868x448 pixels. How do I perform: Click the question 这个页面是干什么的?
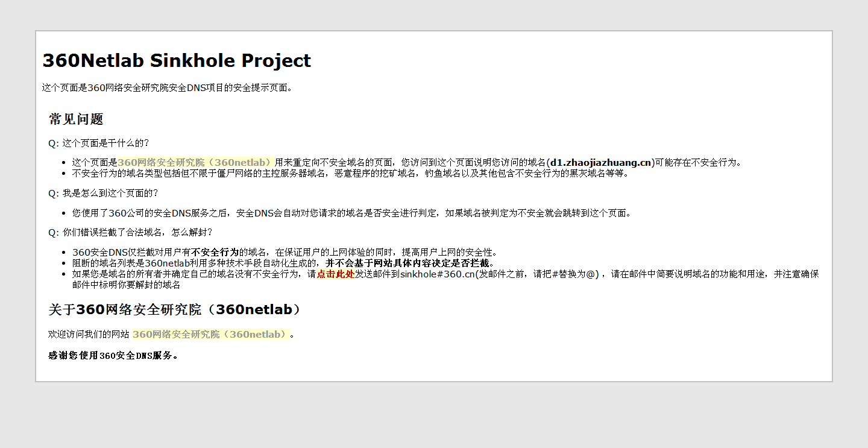tap(98, 143)
